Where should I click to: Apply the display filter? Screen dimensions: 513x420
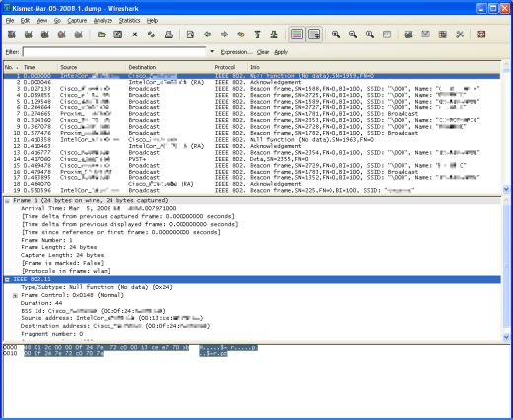(x=281, y=52)
